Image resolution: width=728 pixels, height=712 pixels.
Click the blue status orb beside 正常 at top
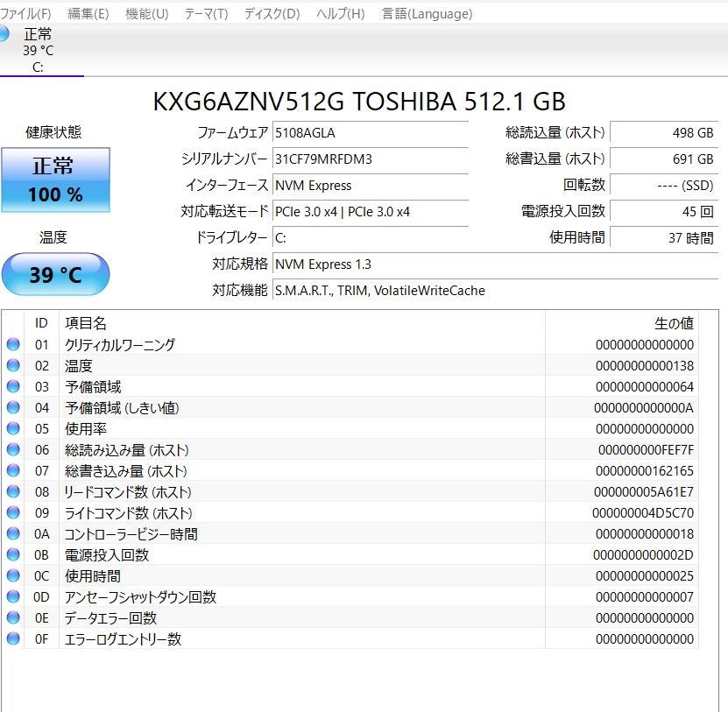point(4,33)
